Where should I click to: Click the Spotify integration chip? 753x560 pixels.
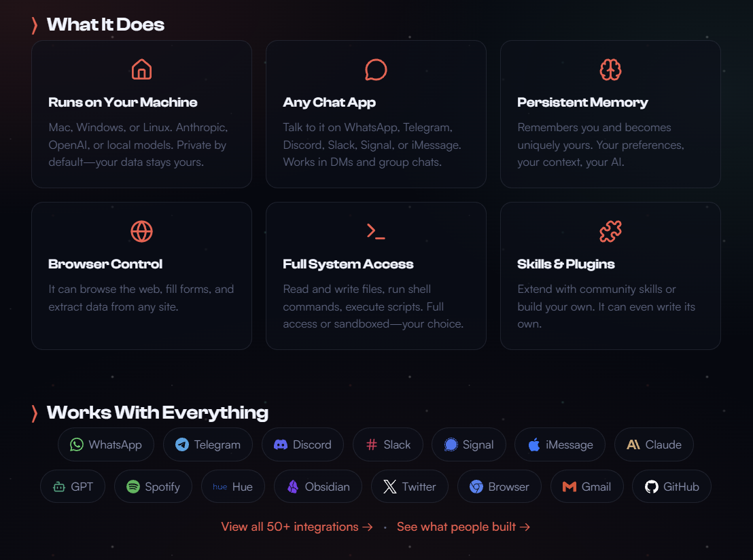pyautogui.click(x=153, y=487)
